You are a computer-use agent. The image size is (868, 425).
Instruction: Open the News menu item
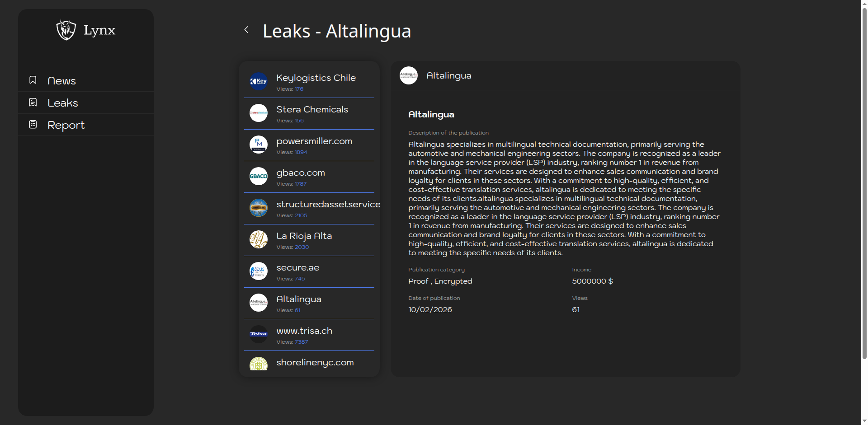click(61, 81)
